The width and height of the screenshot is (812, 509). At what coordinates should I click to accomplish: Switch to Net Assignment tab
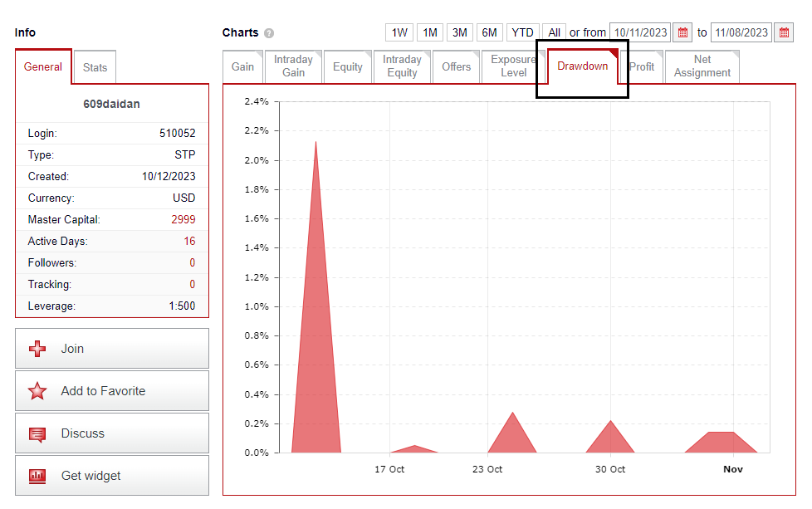click(x=702, y=66)
